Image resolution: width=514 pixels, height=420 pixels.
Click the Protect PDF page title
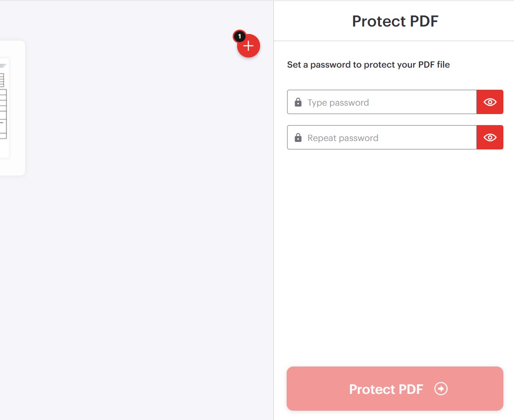[394, 21]
